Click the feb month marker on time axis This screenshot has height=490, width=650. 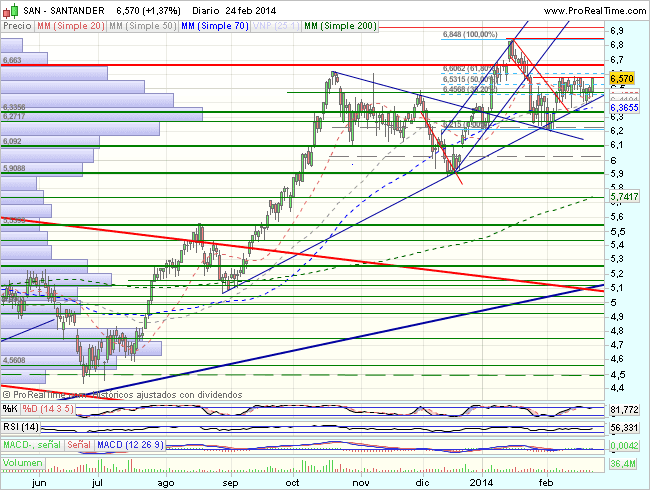546,483
